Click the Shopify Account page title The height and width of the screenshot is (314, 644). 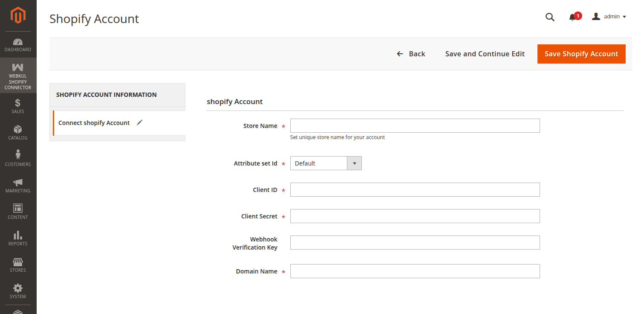94,19
